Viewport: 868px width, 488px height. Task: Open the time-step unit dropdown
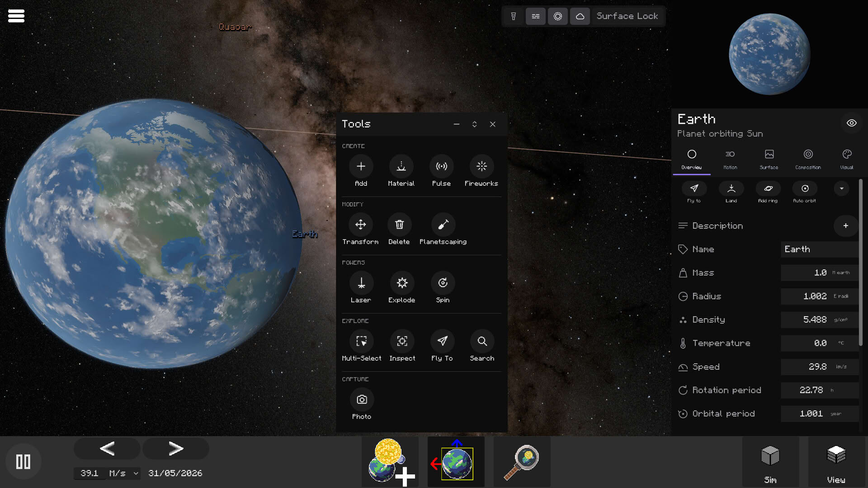(x=123, y=473)
